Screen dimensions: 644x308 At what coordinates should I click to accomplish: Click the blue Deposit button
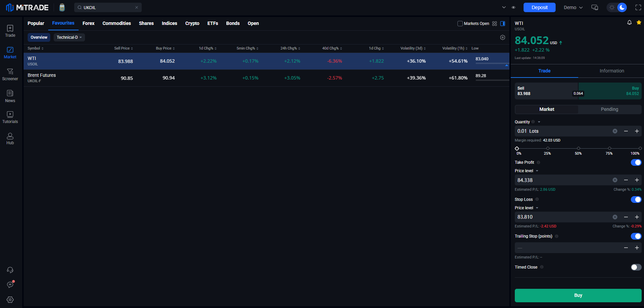click(x=539, y=7)
